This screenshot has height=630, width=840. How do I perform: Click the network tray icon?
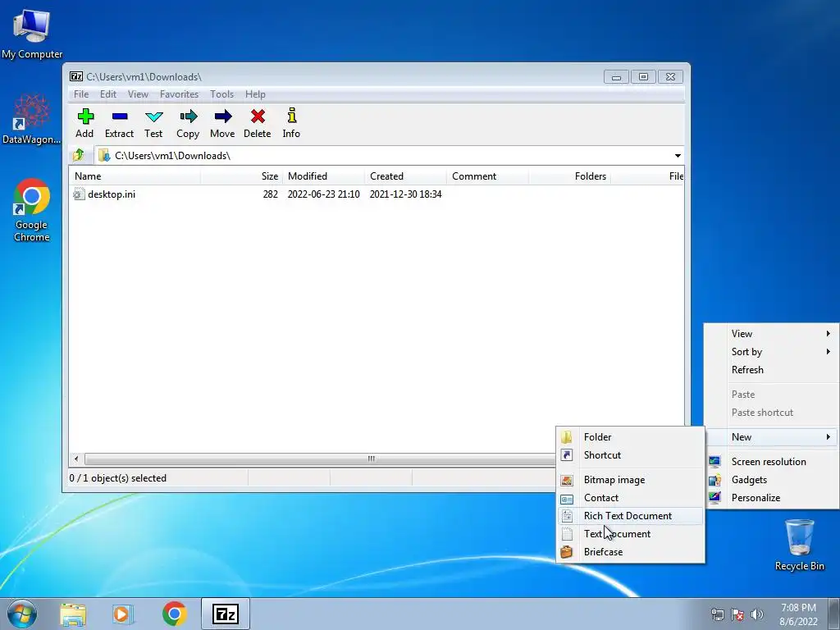[x=717, y=614]
